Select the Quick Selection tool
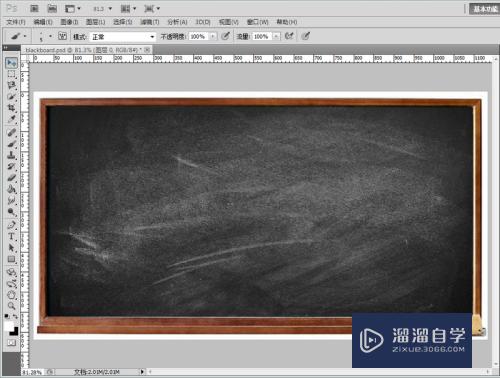Screen dimensions: 500x378 (x=11, y=97)
